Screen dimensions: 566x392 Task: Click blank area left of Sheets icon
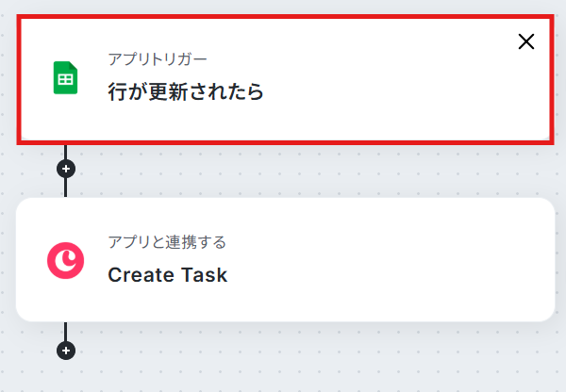point(34,78)
